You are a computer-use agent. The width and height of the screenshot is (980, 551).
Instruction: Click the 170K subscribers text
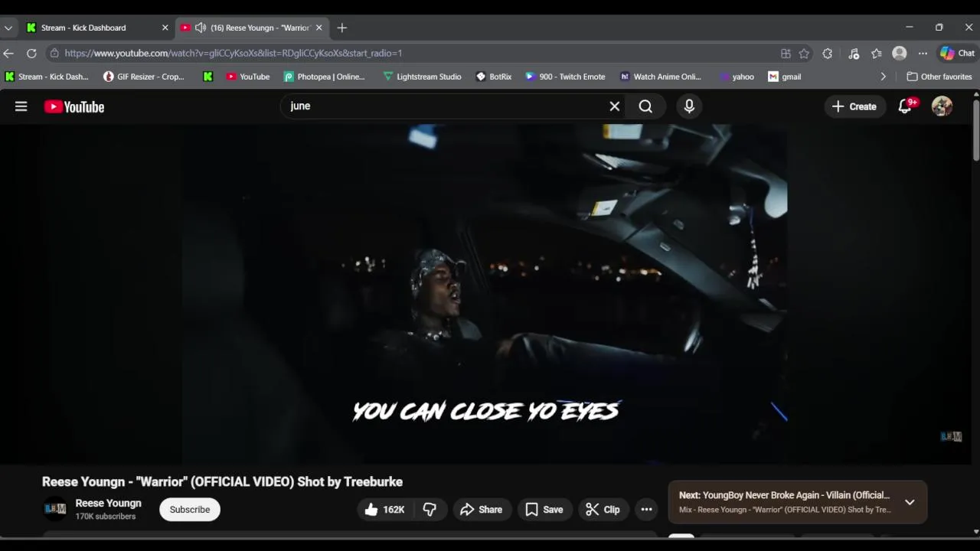coord(105,517)
